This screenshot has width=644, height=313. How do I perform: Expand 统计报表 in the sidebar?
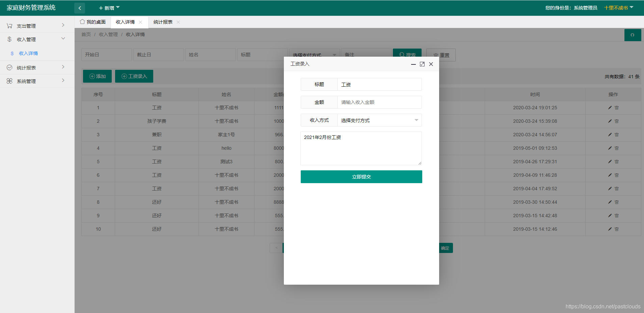click(37, 67)
